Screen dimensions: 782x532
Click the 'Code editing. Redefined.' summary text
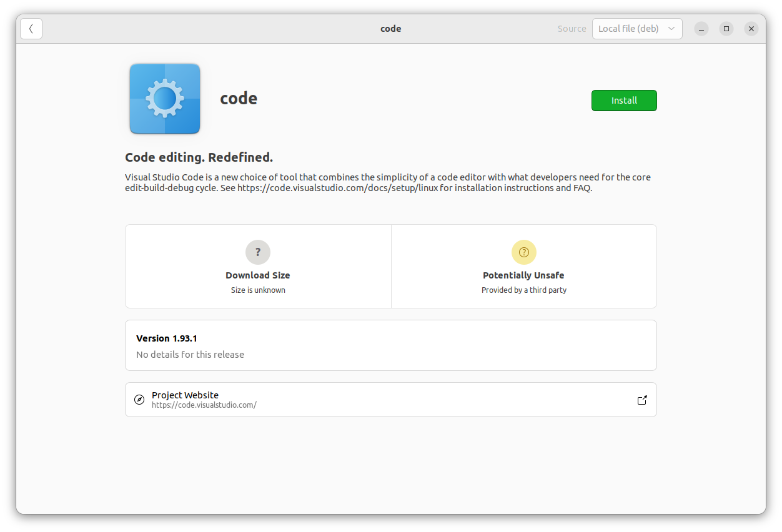point(199,157)
